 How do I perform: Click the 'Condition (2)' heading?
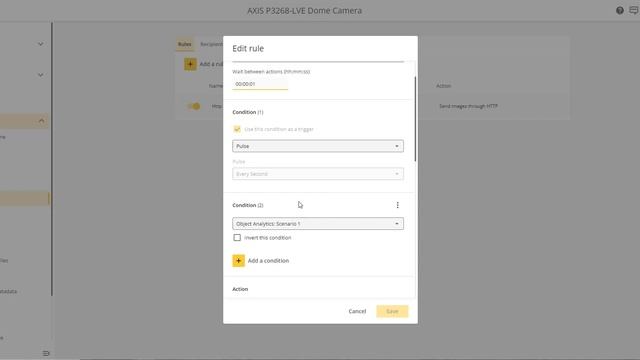[248, 205]
